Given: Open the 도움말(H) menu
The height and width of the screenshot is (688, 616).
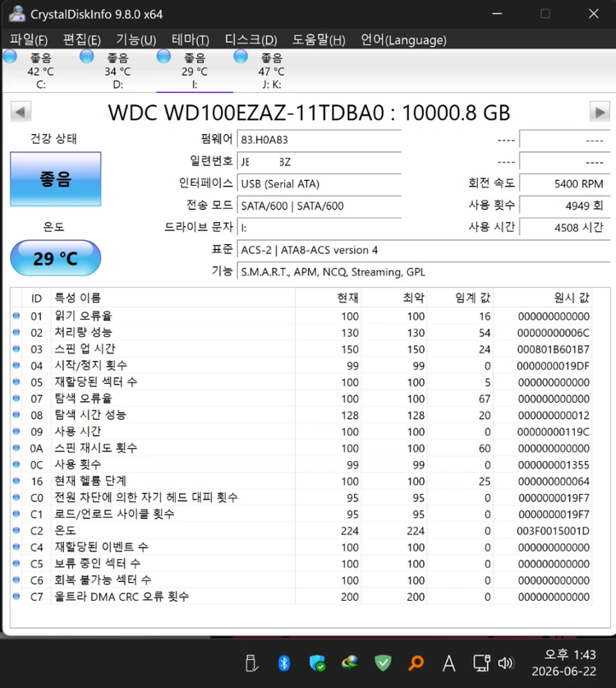Looking at the screenshot, I should (x=319, y=40).
